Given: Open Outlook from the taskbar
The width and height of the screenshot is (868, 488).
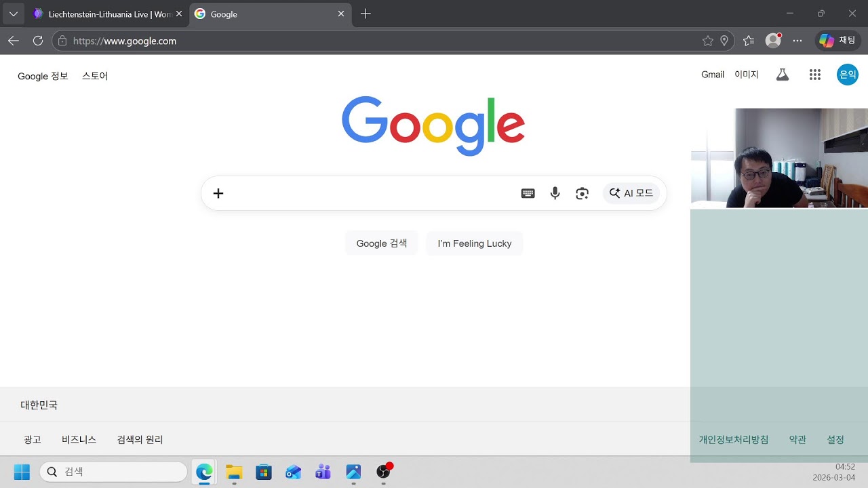Looking at the screenshot, I should coord(294,472).
